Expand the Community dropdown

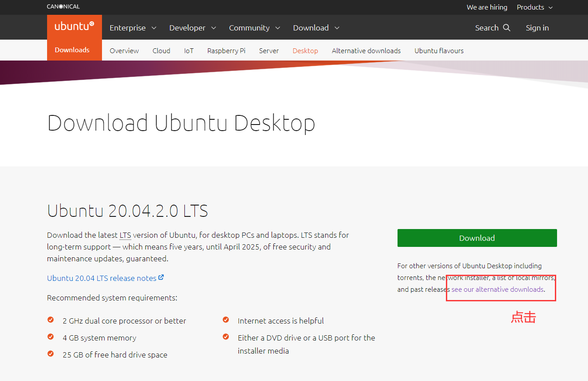coord(255,27)
